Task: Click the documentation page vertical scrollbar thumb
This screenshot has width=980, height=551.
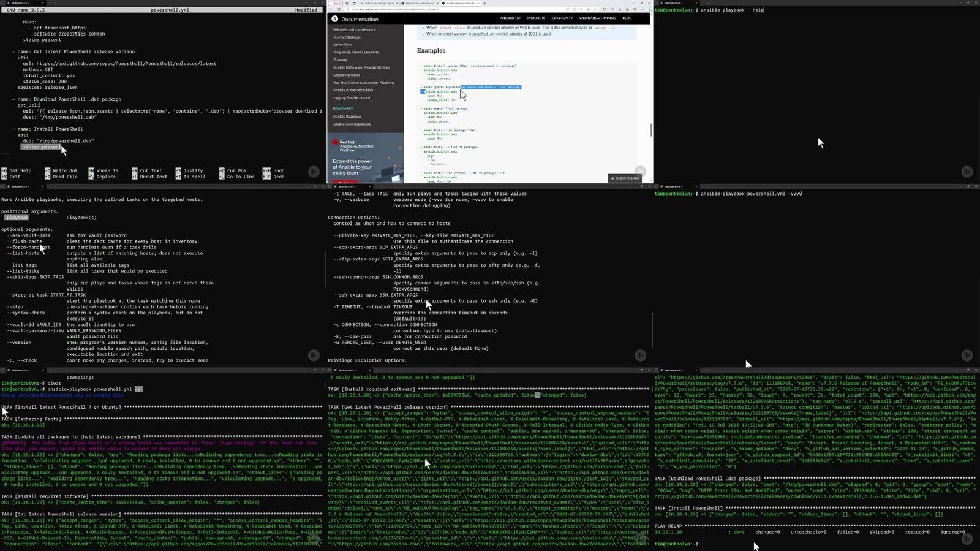Action: (651, 130)
